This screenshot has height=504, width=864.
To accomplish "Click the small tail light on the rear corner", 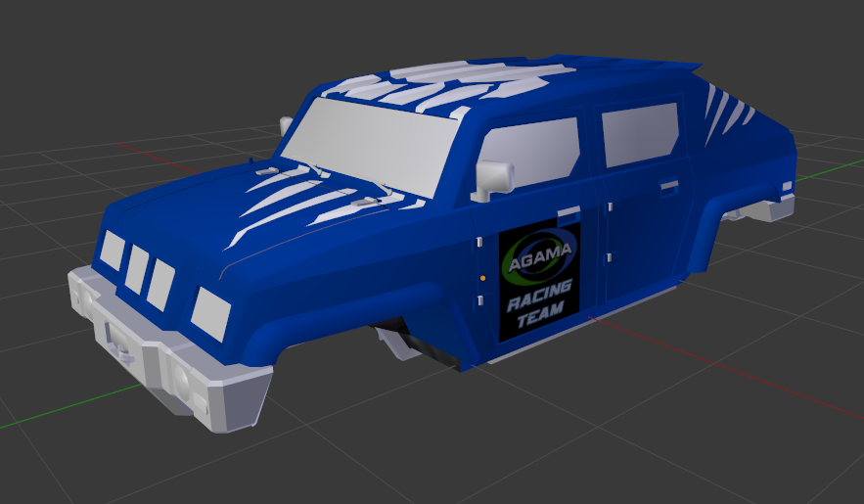I will tap(787, 187).
